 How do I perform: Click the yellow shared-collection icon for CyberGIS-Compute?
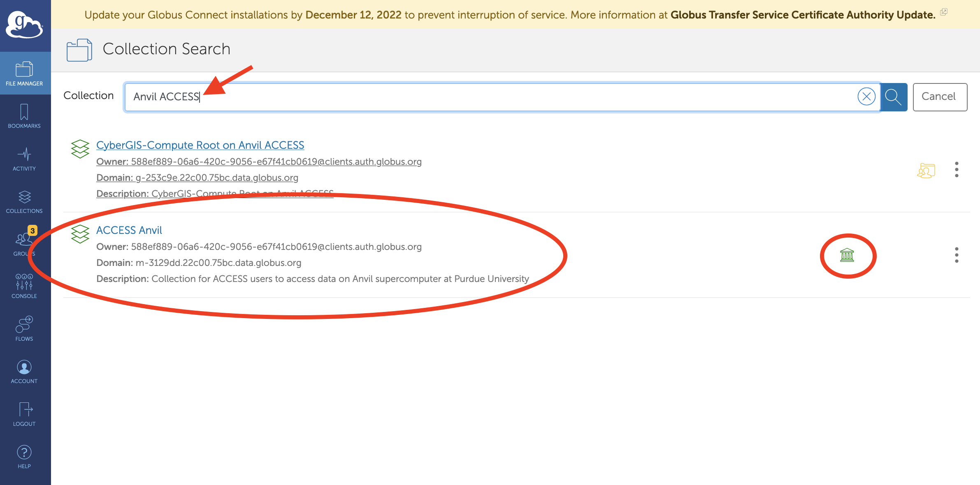pos(926,170)
